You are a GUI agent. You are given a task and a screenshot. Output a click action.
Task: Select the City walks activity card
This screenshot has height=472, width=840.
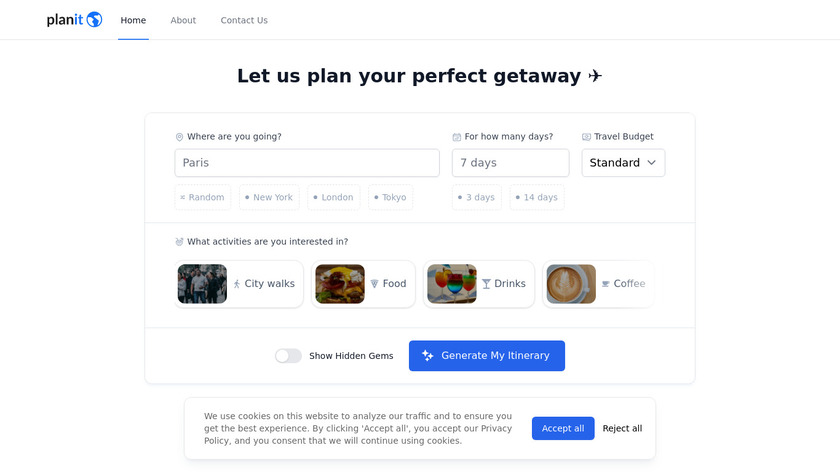click(x=239, y=284)
